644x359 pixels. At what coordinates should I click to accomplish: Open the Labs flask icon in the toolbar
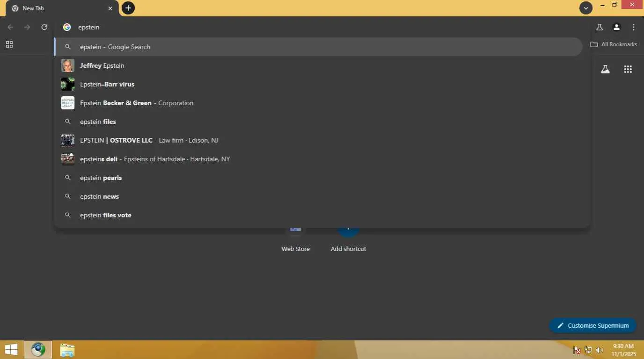600,27
